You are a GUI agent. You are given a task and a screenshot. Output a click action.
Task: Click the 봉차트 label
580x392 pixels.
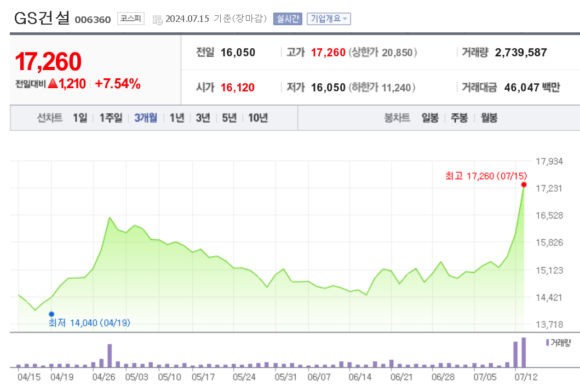397,118
